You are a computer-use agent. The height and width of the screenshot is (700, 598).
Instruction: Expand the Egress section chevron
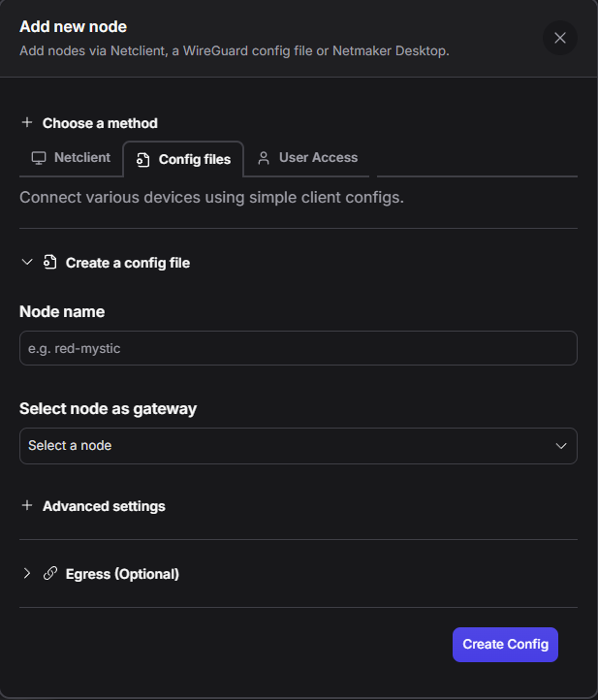tap(27, 574)
